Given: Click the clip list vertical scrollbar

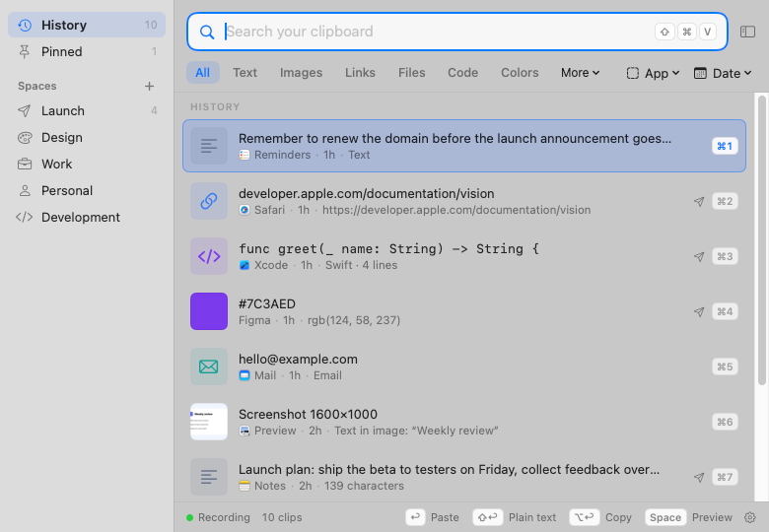Looking at the screenshot, I should (x=762, y=240).
